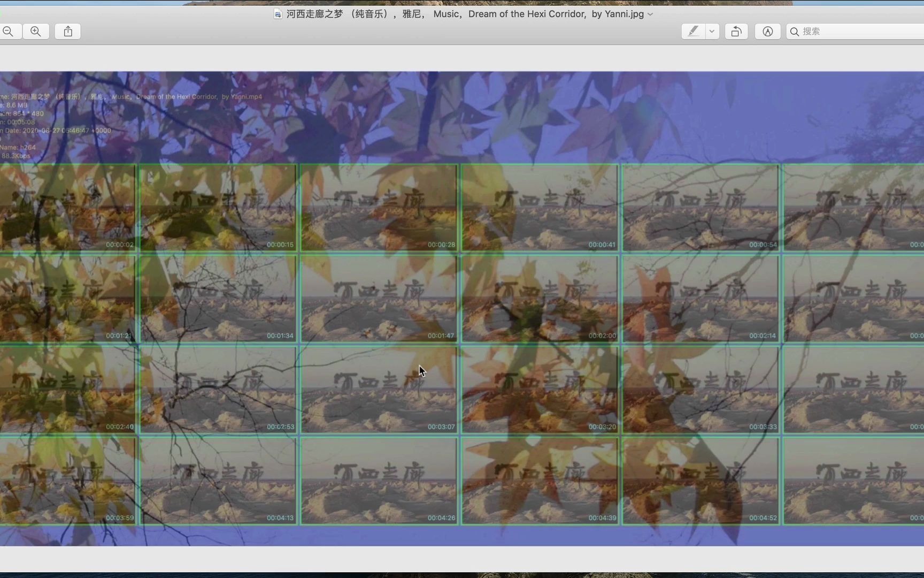Click thumbnail with timestamp 00:03:59

pyautogui.click(x=67, y=481)
